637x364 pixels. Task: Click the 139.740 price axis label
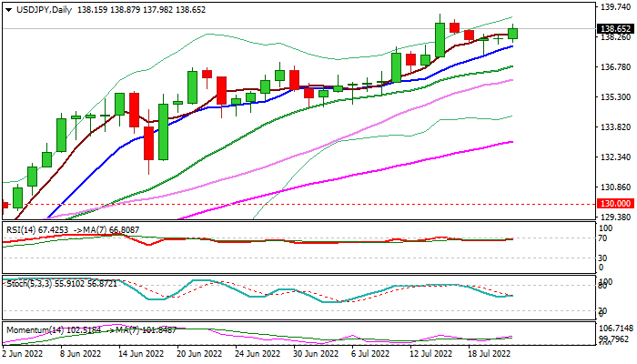coord(617,6)
